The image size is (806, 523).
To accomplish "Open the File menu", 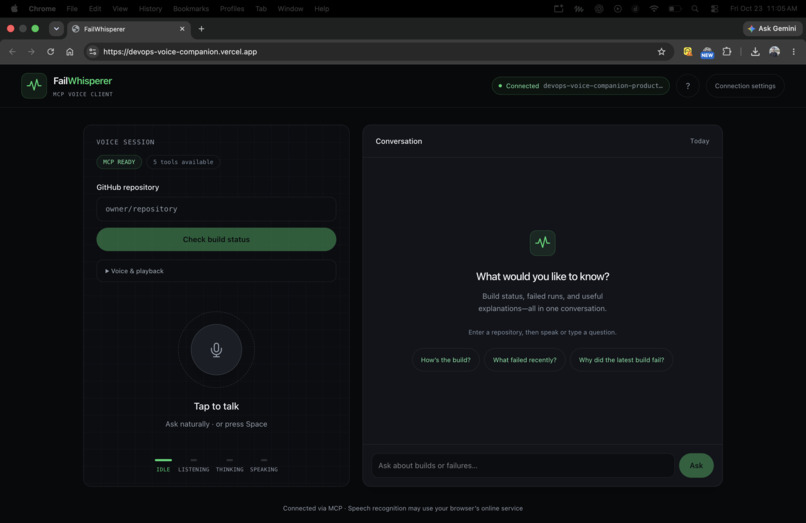I will pos(72,9).
